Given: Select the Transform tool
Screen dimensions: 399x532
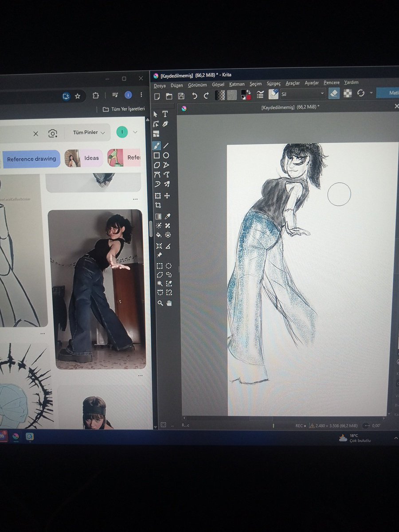Looking at the screenshot, I should (157, 196).
